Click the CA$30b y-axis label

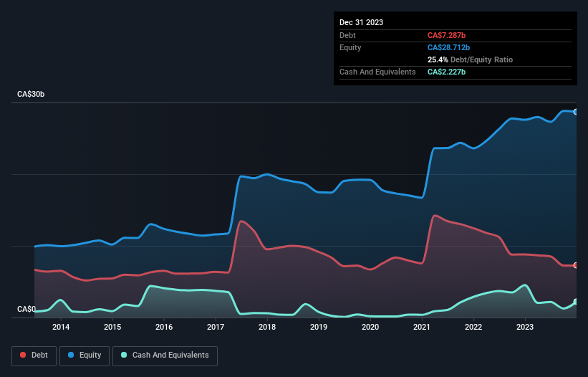31,94
